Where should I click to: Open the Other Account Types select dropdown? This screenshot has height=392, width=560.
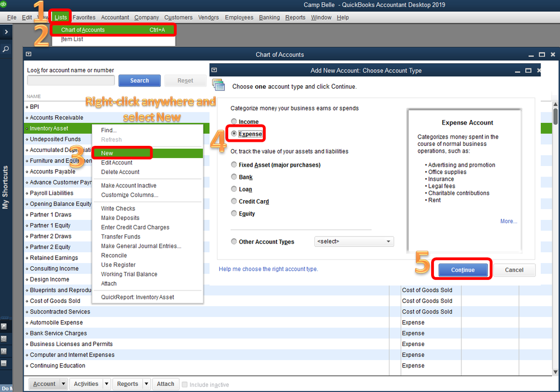coord(354,242)
